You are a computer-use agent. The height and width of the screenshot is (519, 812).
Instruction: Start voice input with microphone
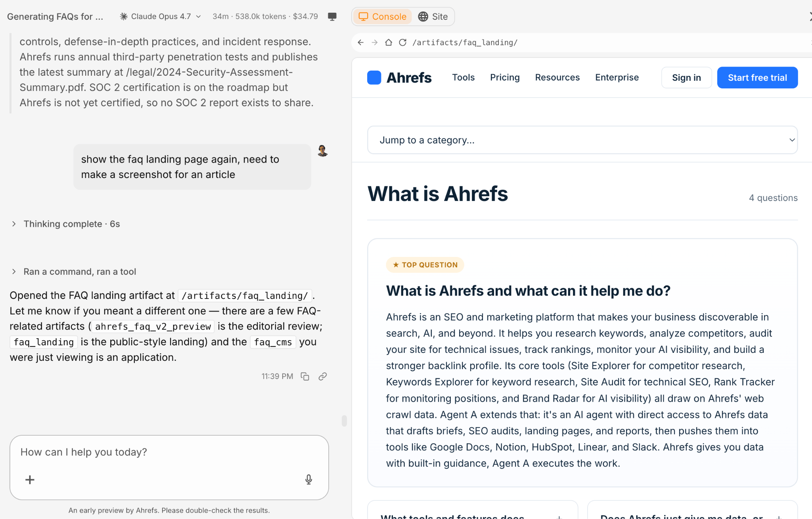[x=308, y=480]
